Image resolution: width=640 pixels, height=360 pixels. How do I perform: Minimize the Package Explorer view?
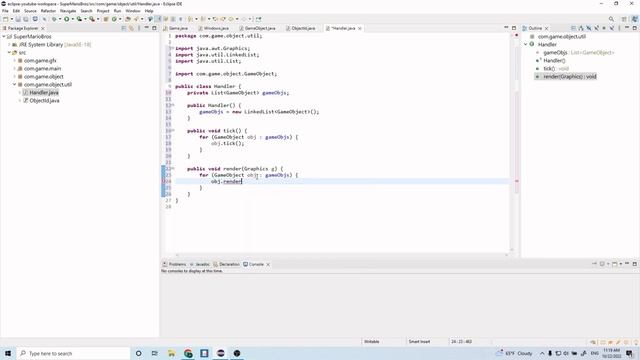[147, 28]
